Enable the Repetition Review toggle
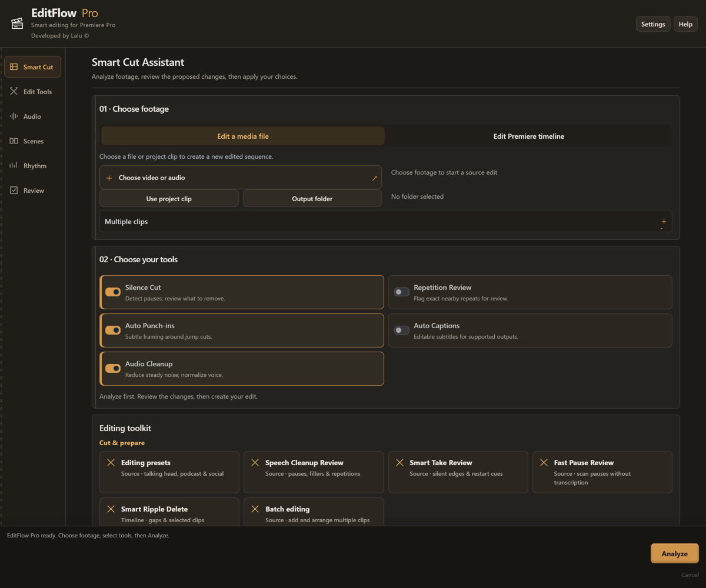Image resolution: width=706 pixels, height=588 pixels. (402, 292)
